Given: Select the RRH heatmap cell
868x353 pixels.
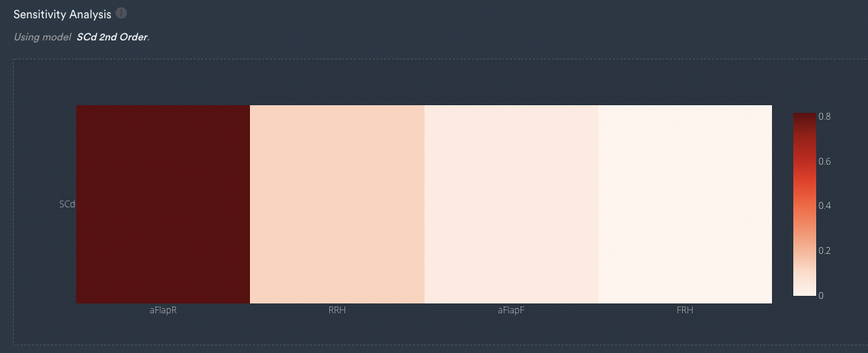Looking at the screenshot, I should pyautogui.click(x=337, y=204).
